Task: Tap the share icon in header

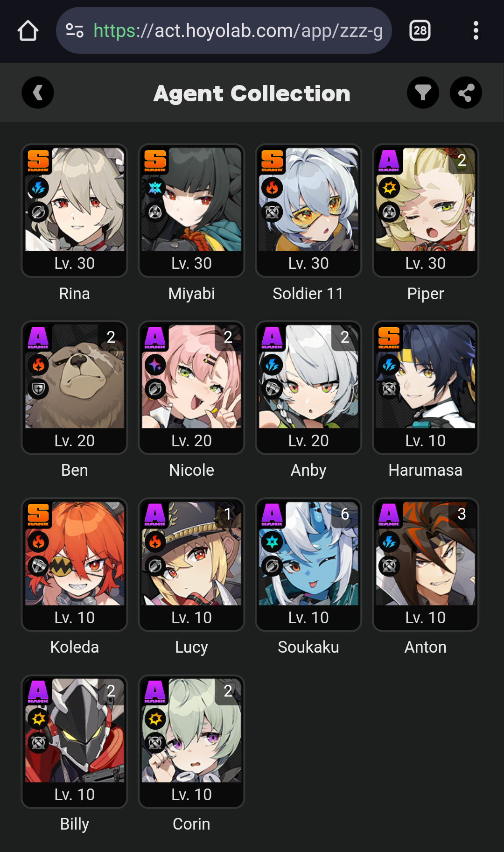Action: click(466, 93)
